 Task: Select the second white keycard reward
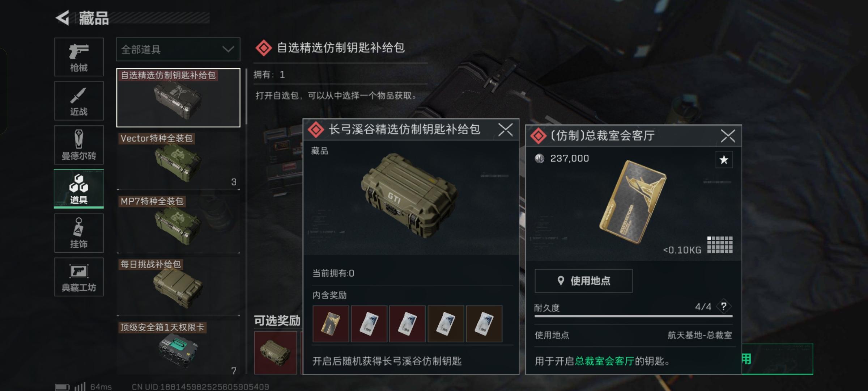coord(407,324)
